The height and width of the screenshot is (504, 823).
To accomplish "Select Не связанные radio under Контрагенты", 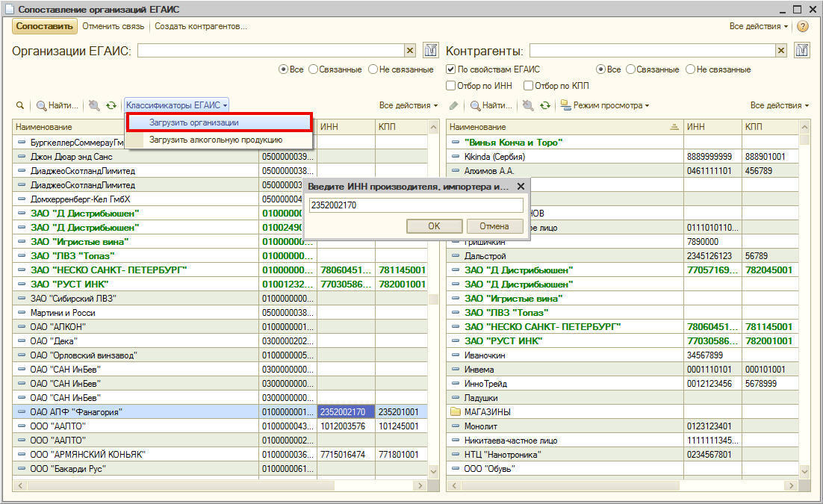I will [x=691, y=69].
